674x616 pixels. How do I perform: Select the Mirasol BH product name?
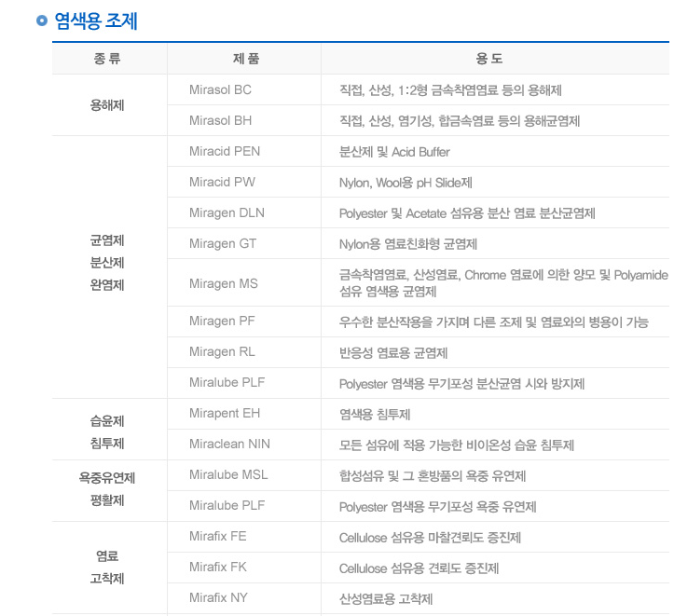[x=220, y=120]
